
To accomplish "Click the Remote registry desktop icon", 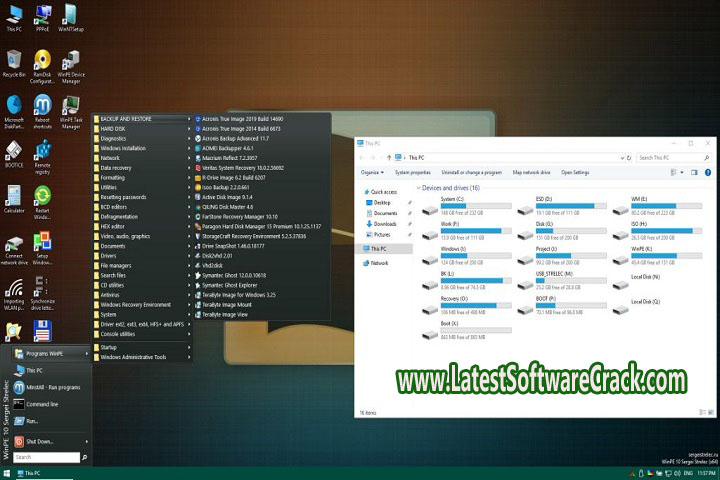I will (42, 152).
